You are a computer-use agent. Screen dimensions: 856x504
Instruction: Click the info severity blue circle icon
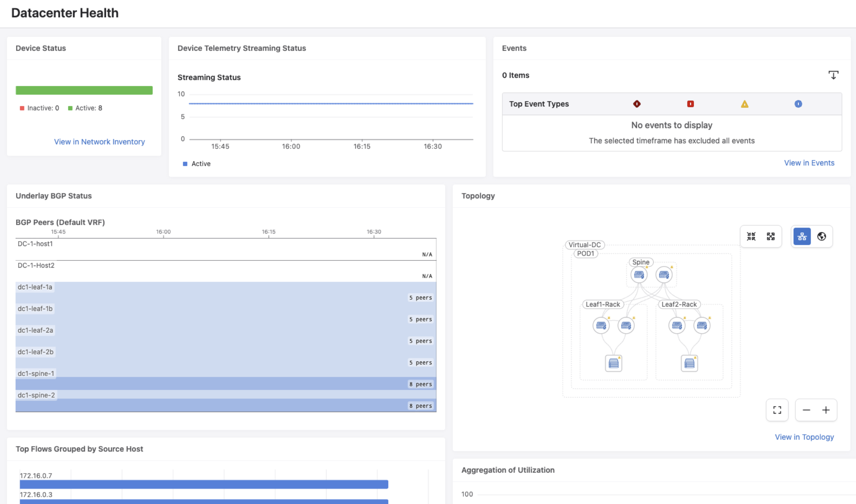coord(798,104)
